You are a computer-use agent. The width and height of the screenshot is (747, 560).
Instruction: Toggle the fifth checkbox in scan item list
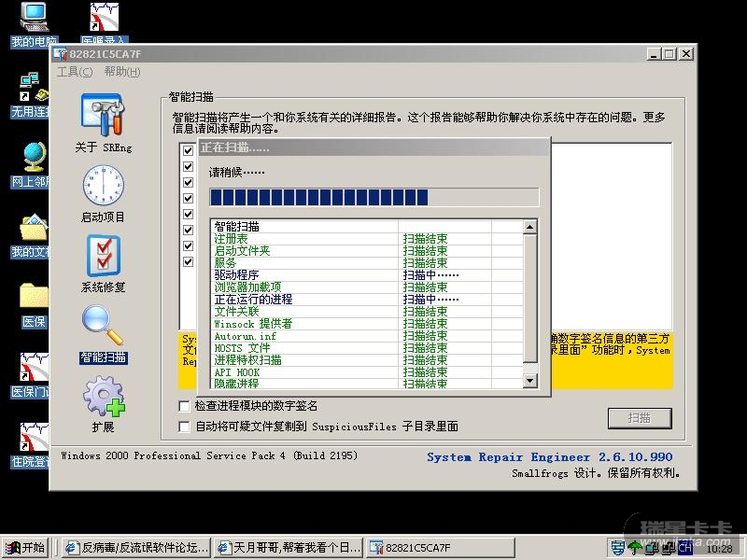pos(189,214)
